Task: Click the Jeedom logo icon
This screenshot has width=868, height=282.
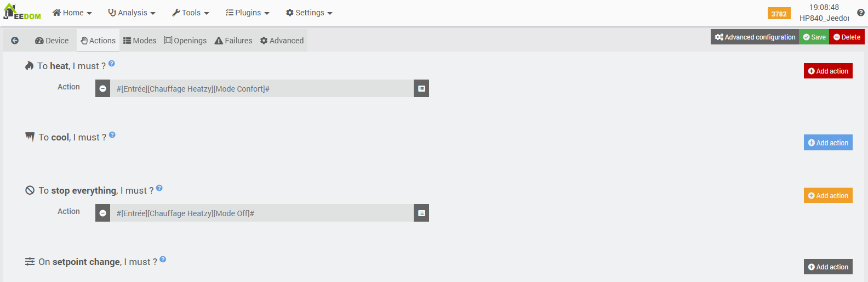Action: 22,12
